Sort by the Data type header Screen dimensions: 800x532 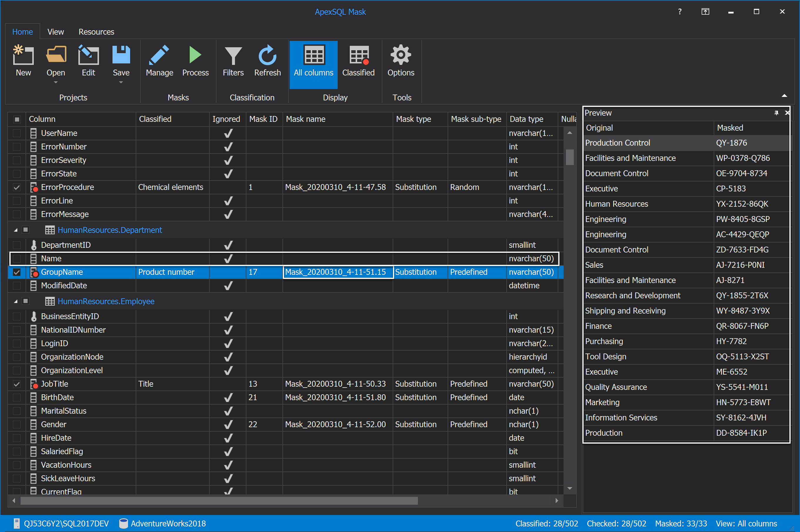pyautogui.click(x=532, y=119)
